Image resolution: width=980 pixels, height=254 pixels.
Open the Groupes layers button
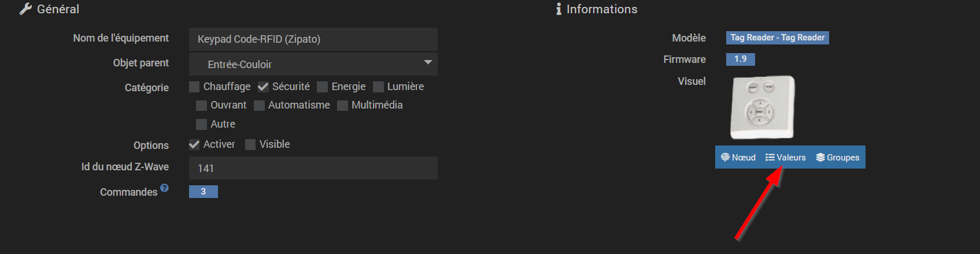click(837, 158)
